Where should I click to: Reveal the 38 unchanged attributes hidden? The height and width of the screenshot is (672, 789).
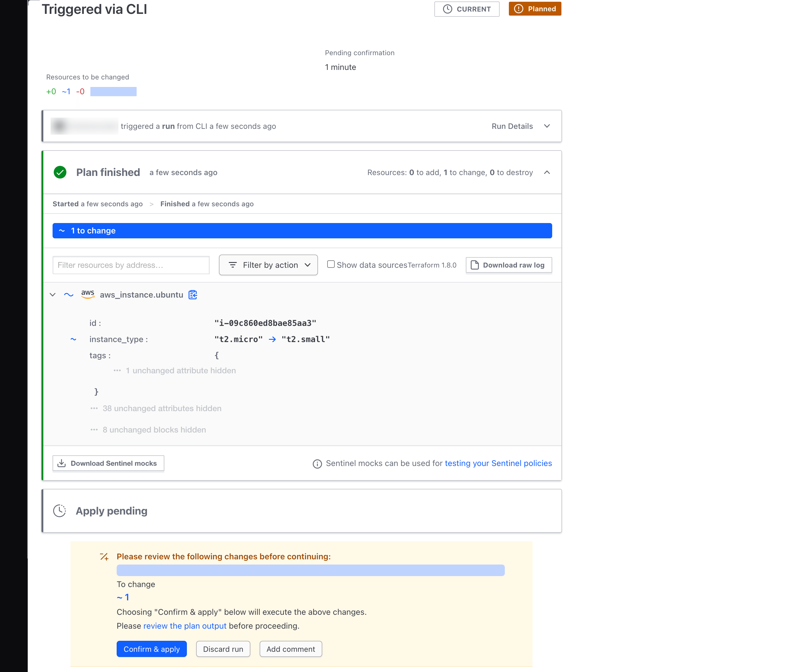(x=162, y=408)
